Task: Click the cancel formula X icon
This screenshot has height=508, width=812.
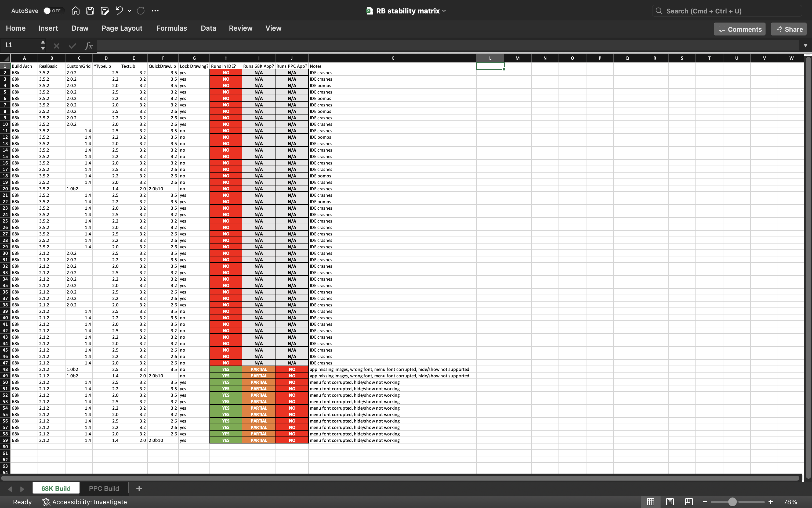Action: tap(56, 45)
